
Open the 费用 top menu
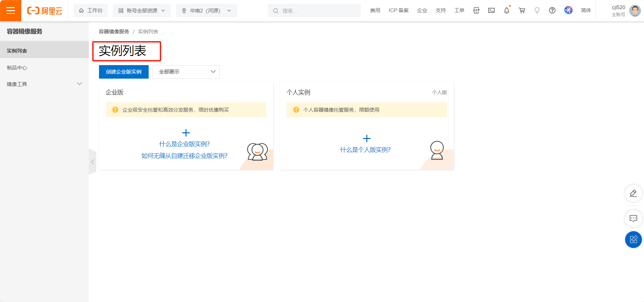tap(375, 10)
